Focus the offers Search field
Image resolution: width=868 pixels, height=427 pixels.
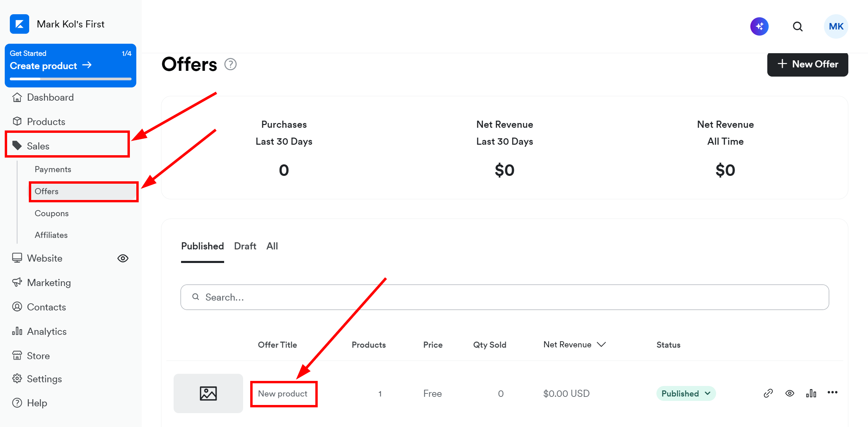(505, 297)
